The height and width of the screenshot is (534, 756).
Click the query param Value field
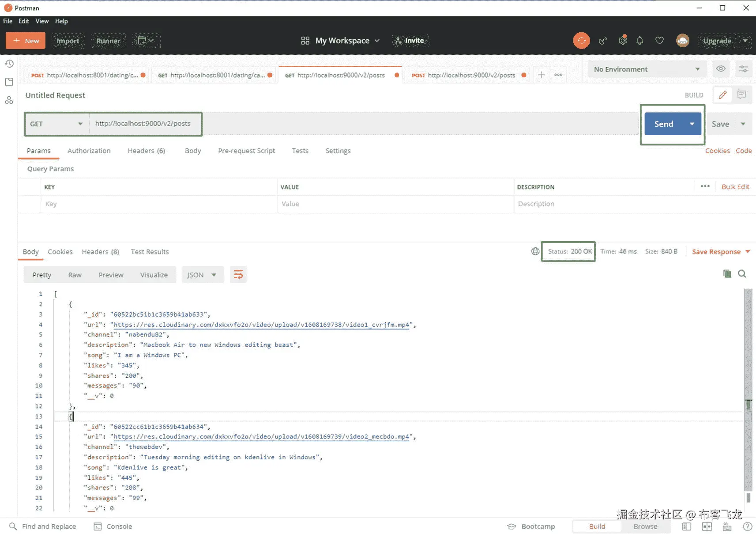click(x=396, y=204)
